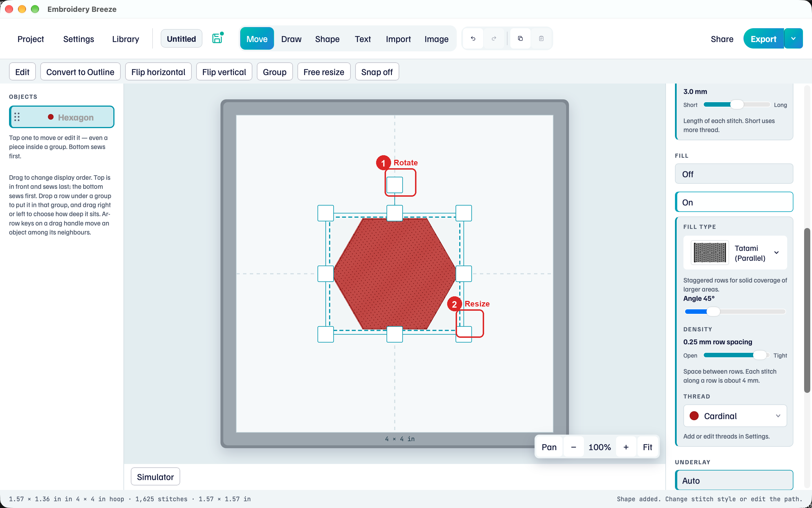Click the Edit button
Viewport: 812px width, 508px height.
pyautogui.click(x=22, y=72)
